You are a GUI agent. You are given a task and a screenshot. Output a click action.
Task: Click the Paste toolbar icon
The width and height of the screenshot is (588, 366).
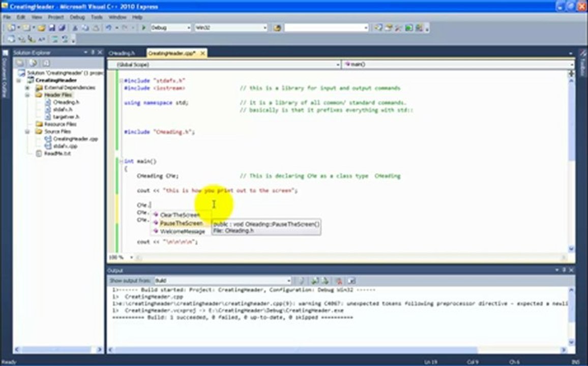coord(96,28)
